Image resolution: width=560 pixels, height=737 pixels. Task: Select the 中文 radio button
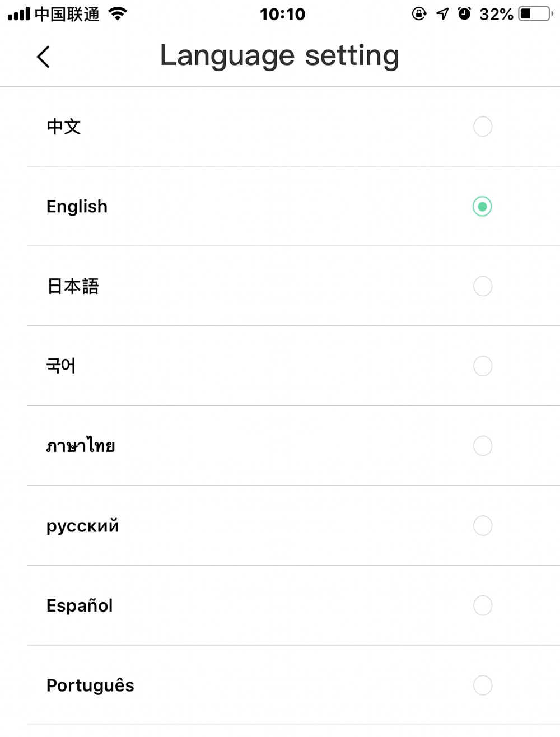pos(483,127)
